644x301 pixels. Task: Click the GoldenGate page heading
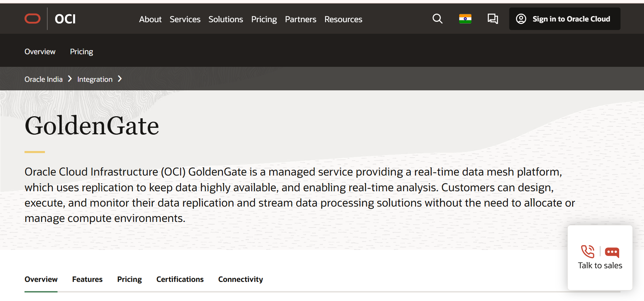coord(92,125)
